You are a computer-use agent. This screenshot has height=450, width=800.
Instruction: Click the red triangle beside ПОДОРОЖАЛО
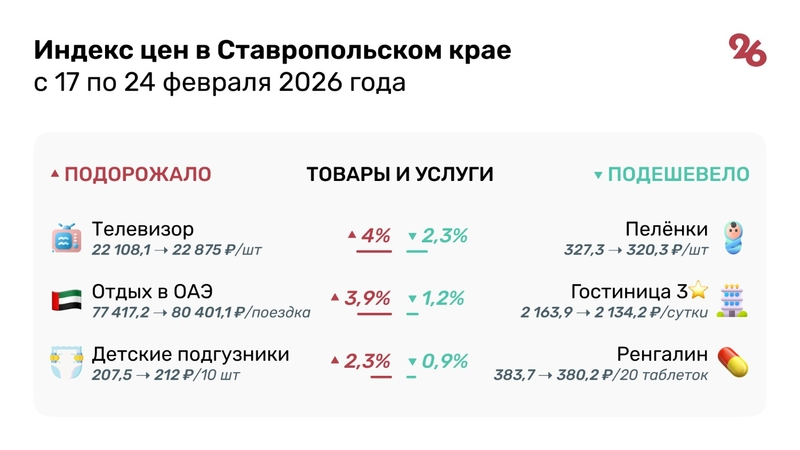tap(55, 175)
